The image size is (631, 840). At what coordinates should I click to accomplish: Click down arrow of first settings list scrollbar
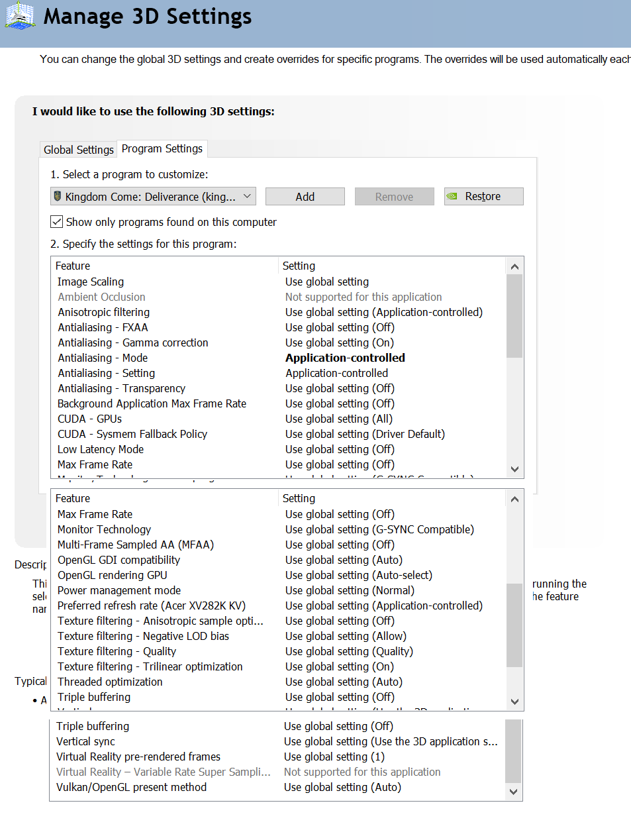[514, 469]
